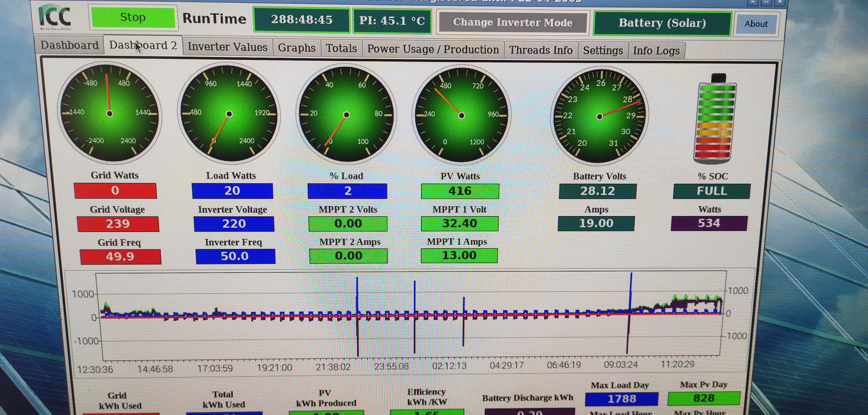Click the Battery (Solar) mode indicator
Image resolution: width=868 pixels, height=415 pixels.
click(x=662, y=23)
